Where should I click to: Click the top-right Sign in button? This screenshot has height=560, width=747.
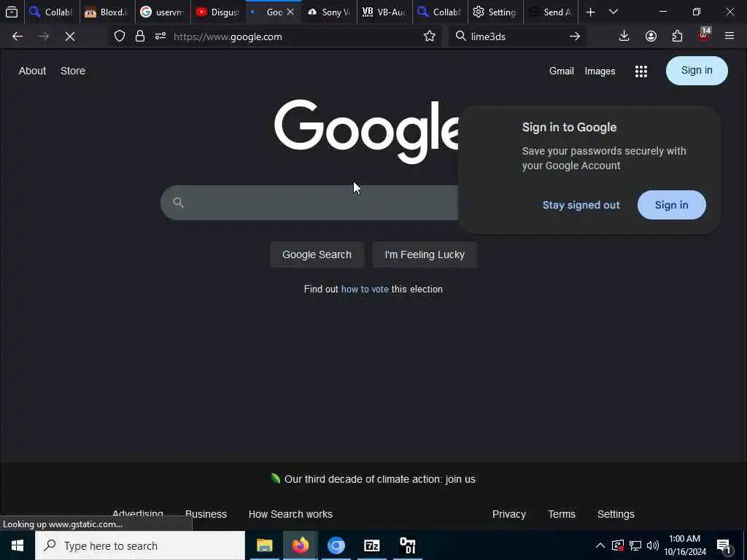click(x=697, y=71)
